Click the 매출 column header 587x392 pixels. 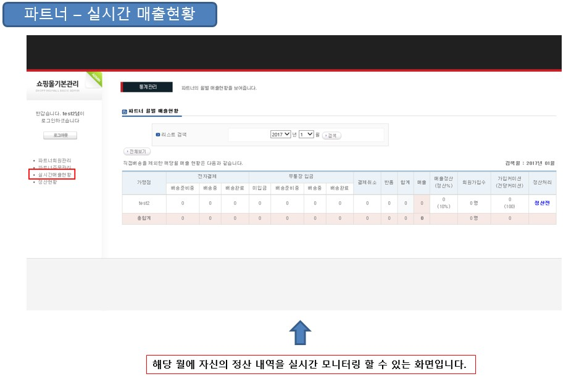[x=422, y=183]
